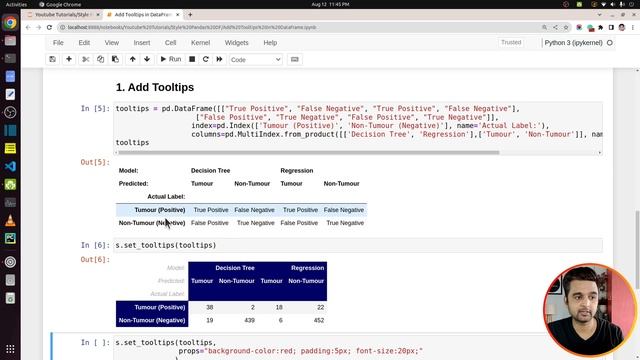
Task: Open the Chrome extensions puzzle icon
Action: pyautogui.click(x=600, y=27)
